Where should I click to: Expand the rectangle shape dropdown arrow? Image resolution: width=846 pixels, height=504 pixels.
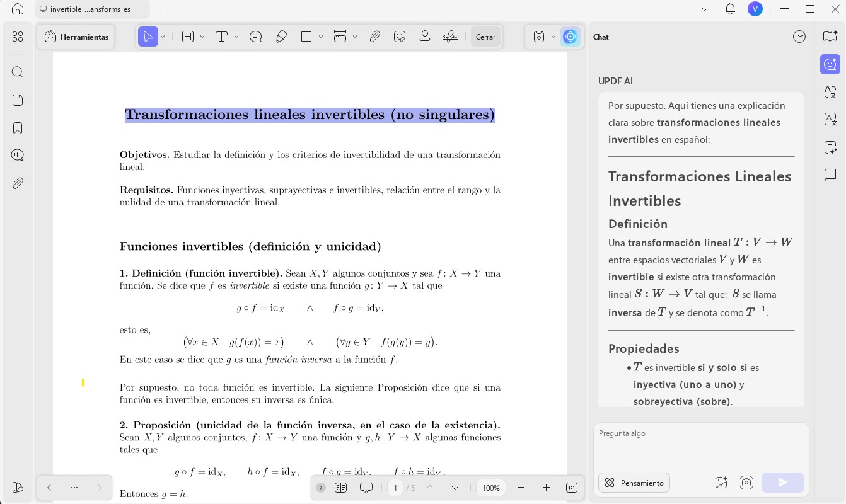coord(321,37)
